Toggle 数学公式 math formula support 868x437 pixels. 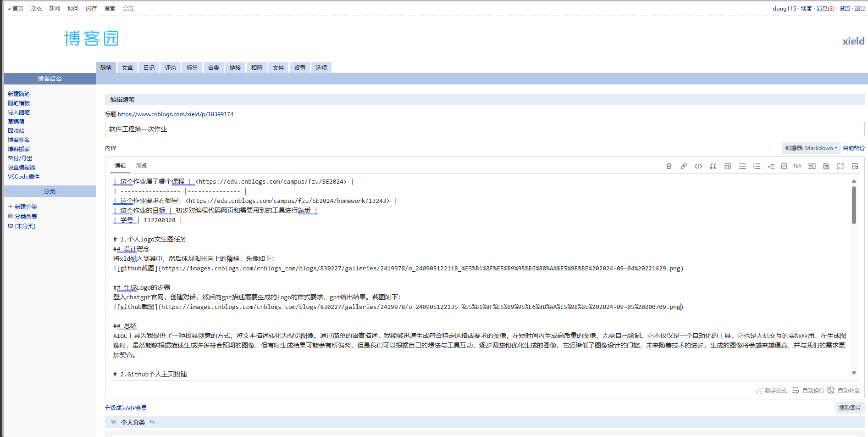771,391
